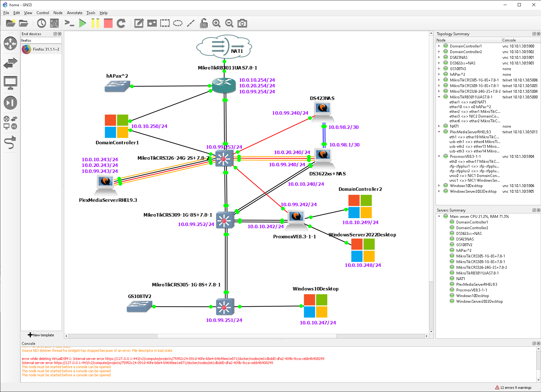541x392 pixels.
Task: Float the Topology Summary panel
Action: pos(534,34)
